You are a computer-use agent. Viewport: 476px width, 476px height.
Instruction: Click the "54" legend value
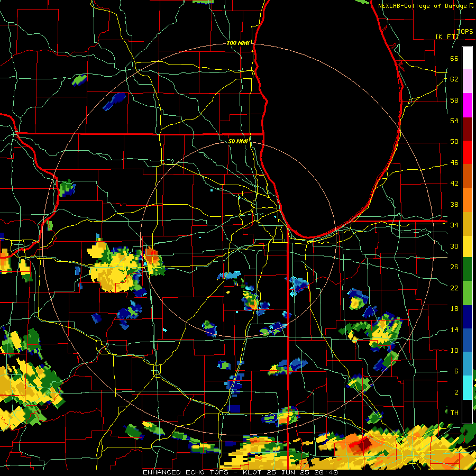click(454, 121)
